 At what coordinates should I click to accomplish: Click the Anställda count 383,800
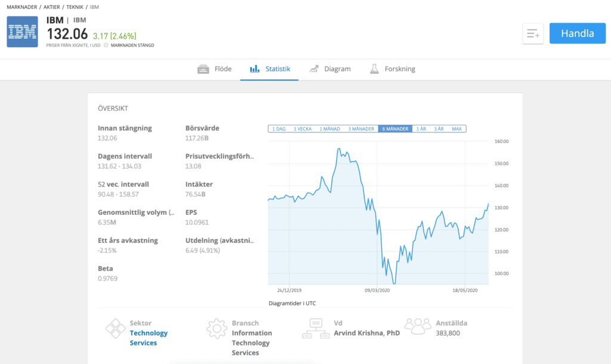448,333
